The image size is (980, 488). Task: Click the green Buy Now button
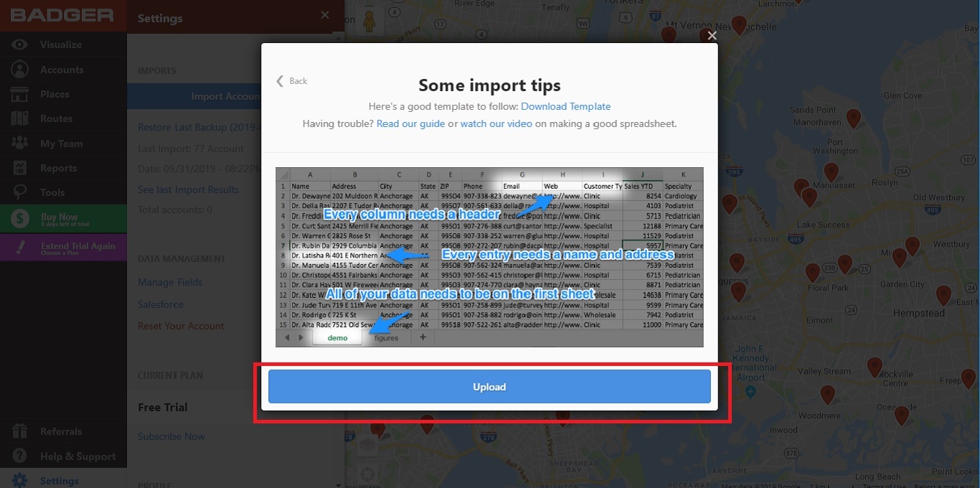click(x=63, y=219)
